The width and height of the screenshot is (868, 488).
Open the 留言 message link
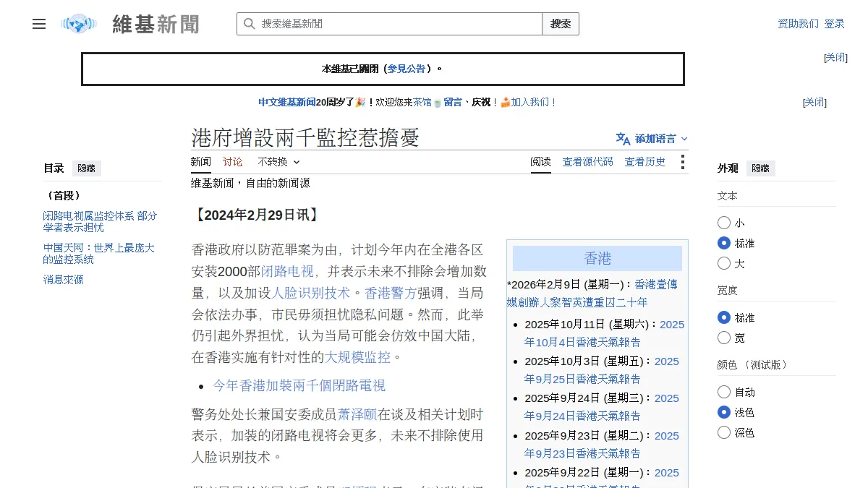coord(453,103)
